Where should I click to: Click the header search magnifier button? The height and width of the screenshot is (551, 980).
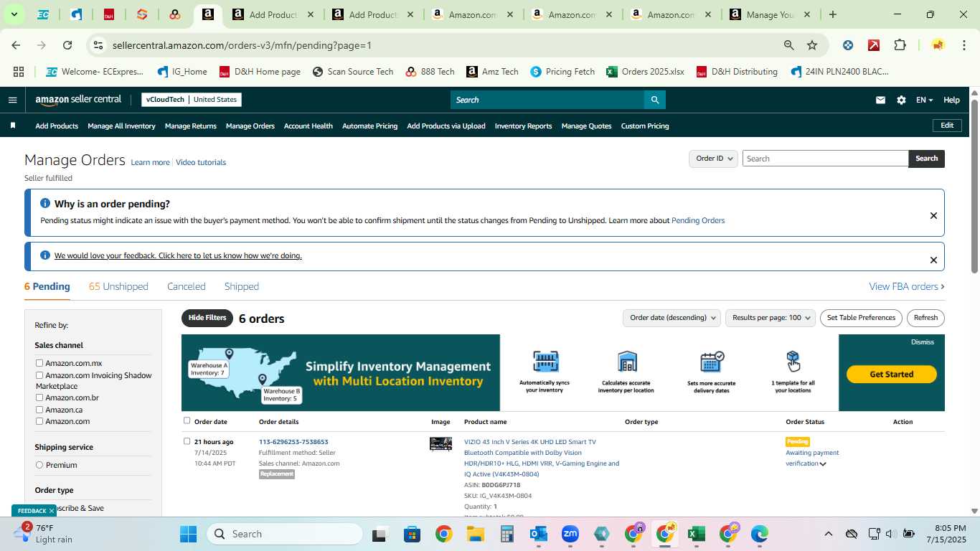(654, 100)
